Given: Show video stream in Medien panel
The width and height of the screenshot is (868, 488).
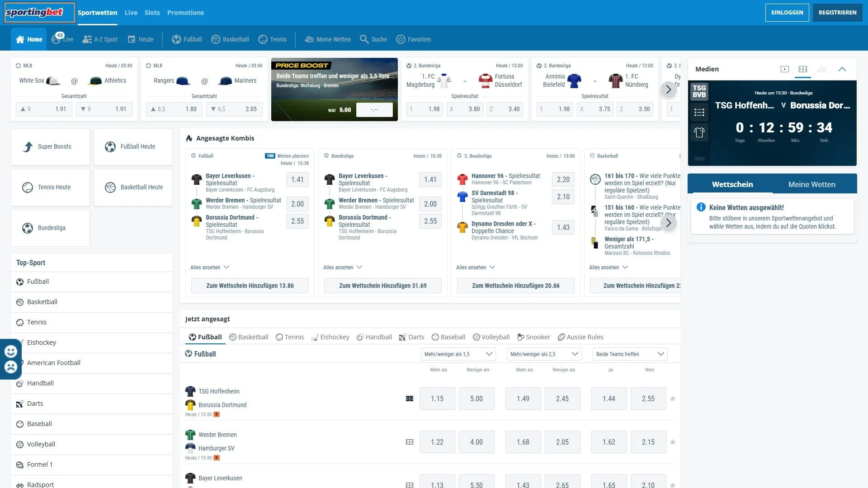Looking at the screenshot, I should pyautogui.click(x=785, y=69).
